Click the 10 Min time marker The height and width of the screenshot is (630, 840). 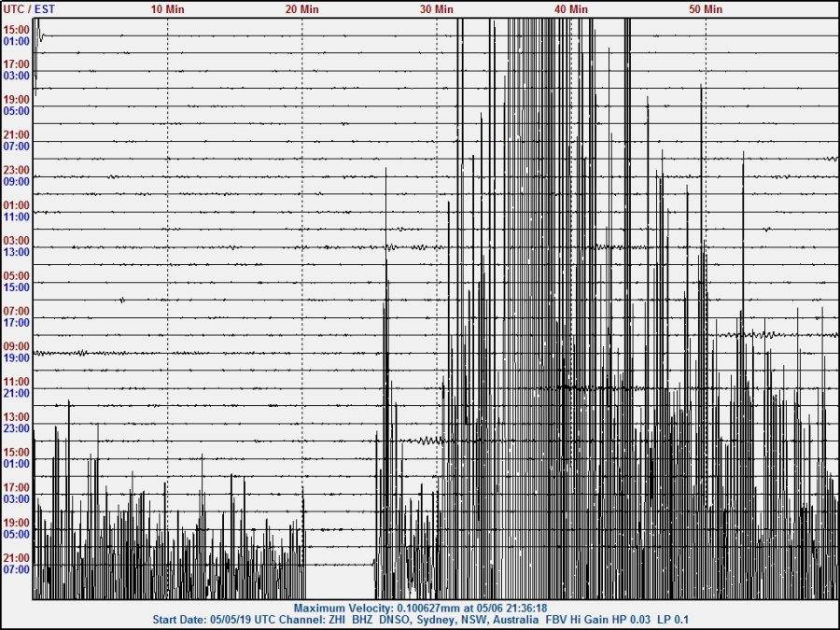pos(167,8)
